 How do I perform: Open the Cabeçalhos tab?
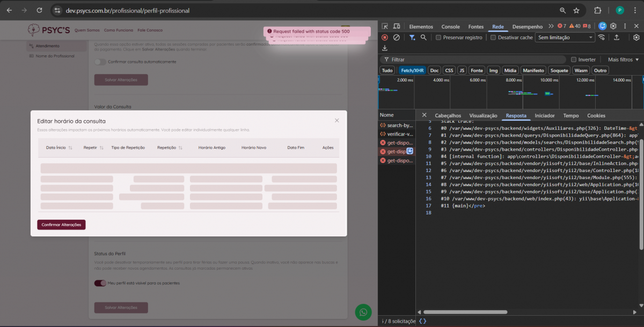click(x=448, y=115)
